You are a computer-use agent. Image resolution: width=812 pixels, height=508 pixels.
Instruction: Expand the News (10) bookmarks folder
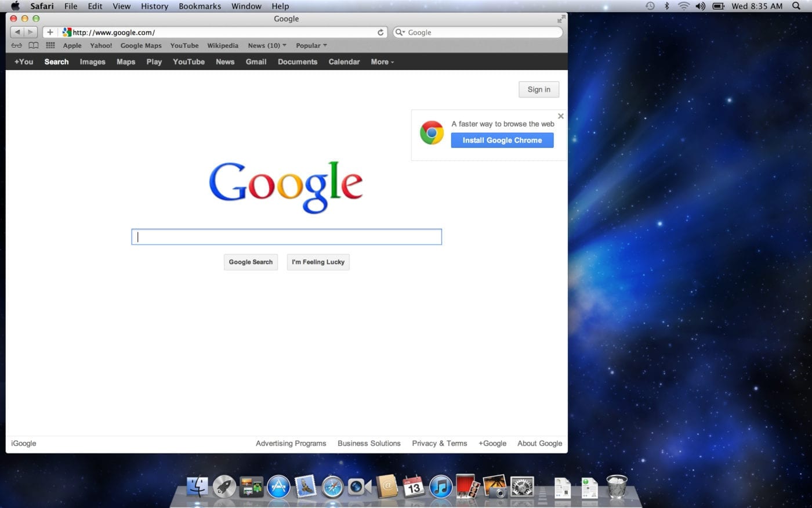coord(267,45)
